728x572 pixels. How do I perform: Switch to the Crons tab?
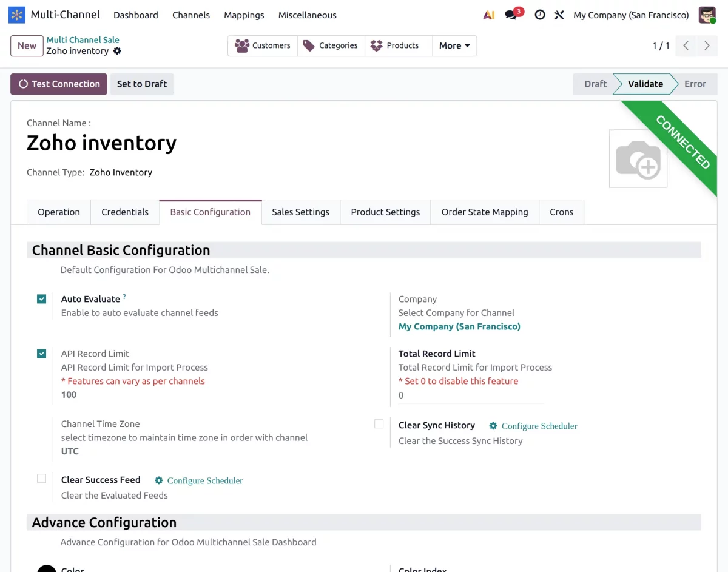click(562, 212)
